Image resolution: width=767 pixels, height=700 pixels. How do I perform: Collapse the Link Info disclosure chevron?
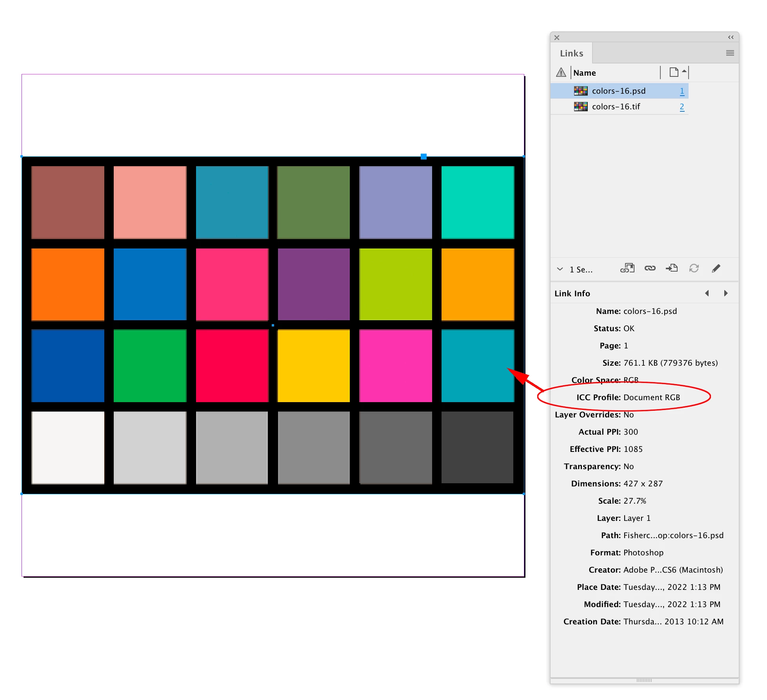pos(560,269)
